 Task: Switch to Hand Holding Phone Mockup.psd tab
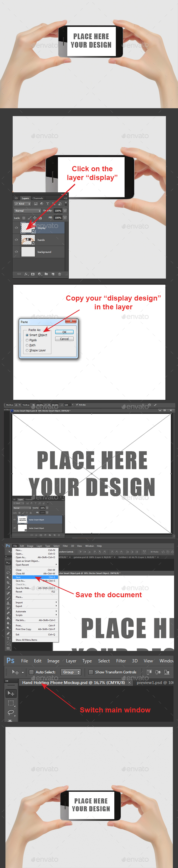tap(74, 683)
